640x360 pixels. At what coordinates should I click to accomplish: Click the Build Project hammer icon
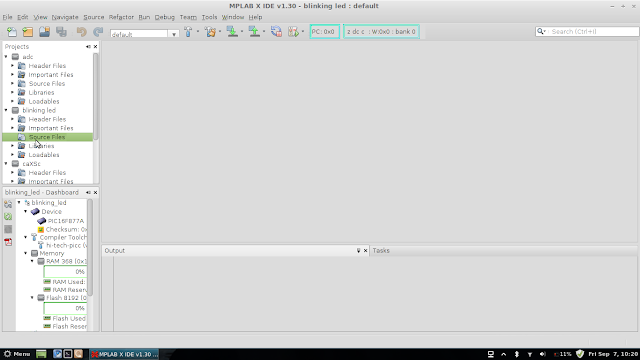[188, 32]
